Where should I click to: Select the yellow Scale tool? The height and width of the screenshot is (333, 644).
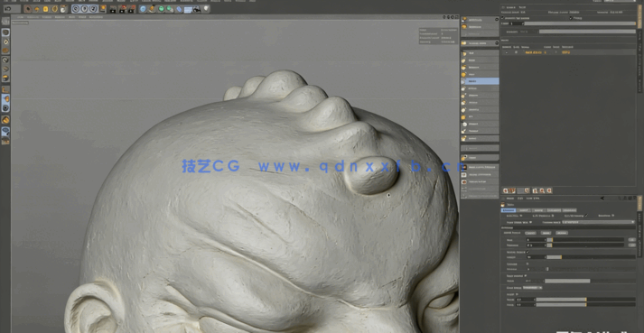tap(45, 9)
